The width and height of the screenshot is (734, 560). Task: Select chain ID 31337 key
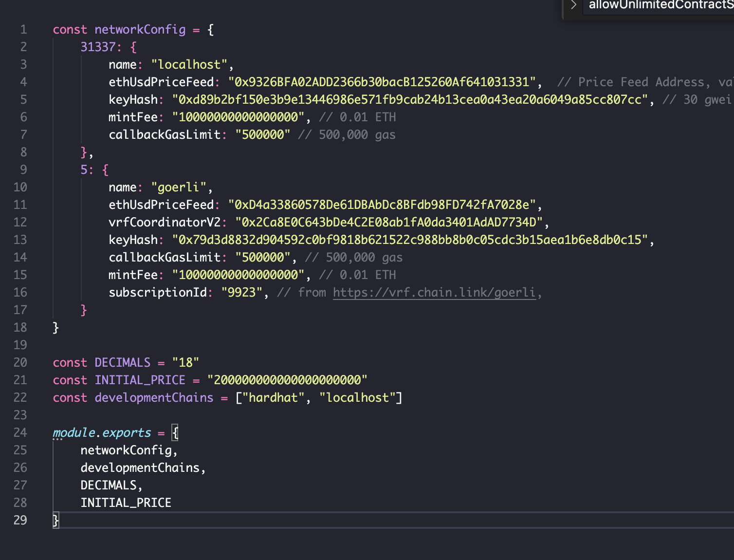(98, 47)
